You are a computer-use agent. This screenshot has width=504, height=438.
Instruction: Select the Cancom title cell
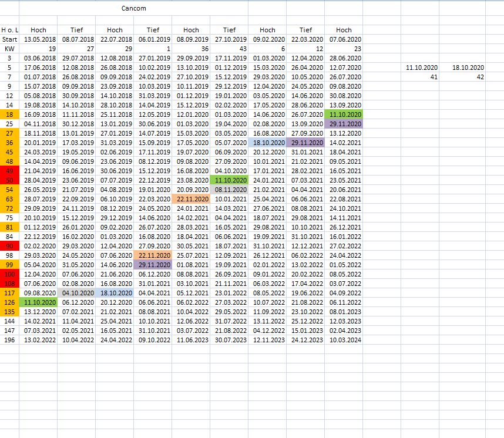(133, 8)
